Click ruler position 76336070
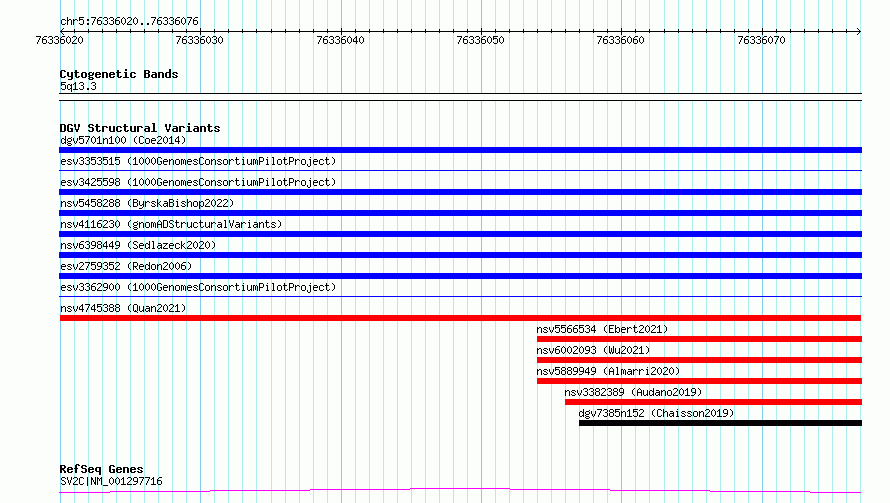 (762, 40)
